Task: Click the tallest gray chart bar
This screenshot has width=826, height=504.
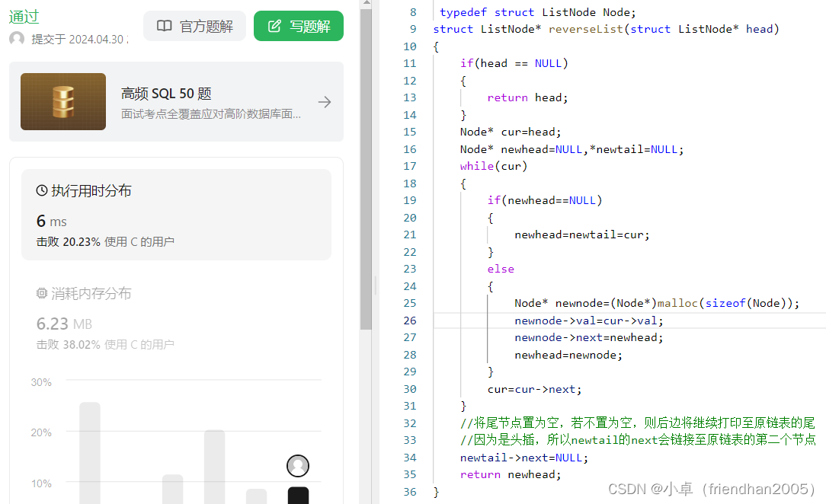Action: point(90,453)
